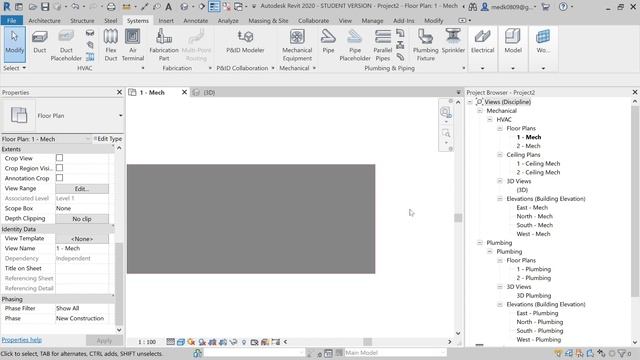
Task: Open the Properties help link
Action: [x=22, y=340]
